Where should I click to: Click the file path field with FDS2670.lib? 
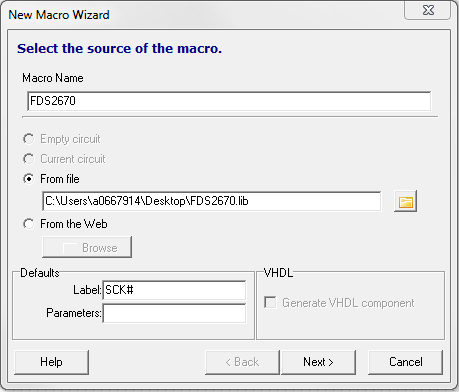pos(212,201)
